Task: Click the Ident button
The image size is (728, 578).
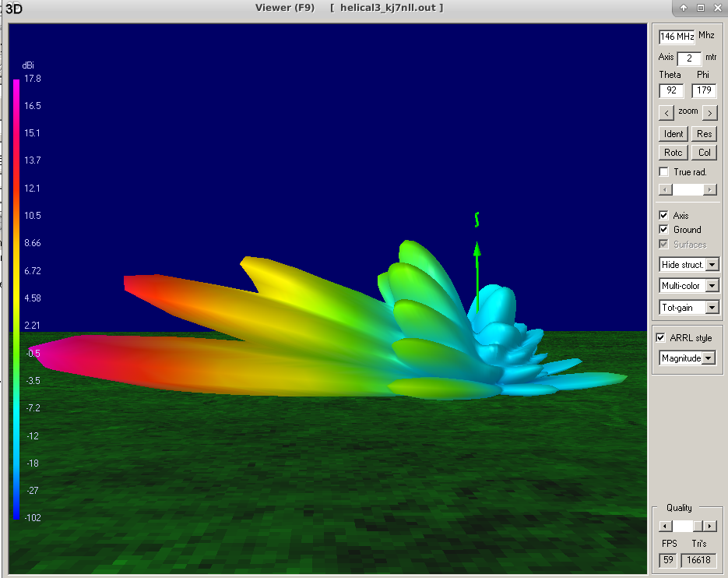Action: coord(673,134)
